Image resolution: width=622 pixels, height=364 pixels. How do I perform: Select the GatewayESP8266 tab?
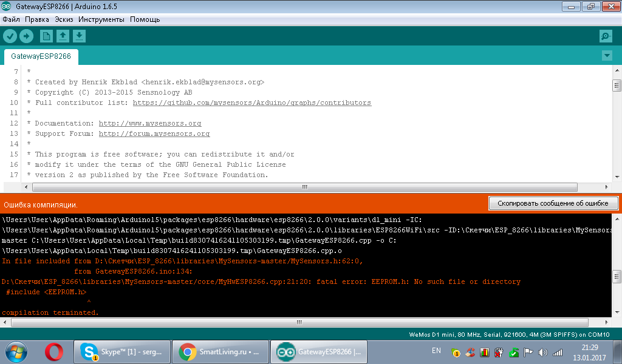pyautogui.click(x=40, y=56)
